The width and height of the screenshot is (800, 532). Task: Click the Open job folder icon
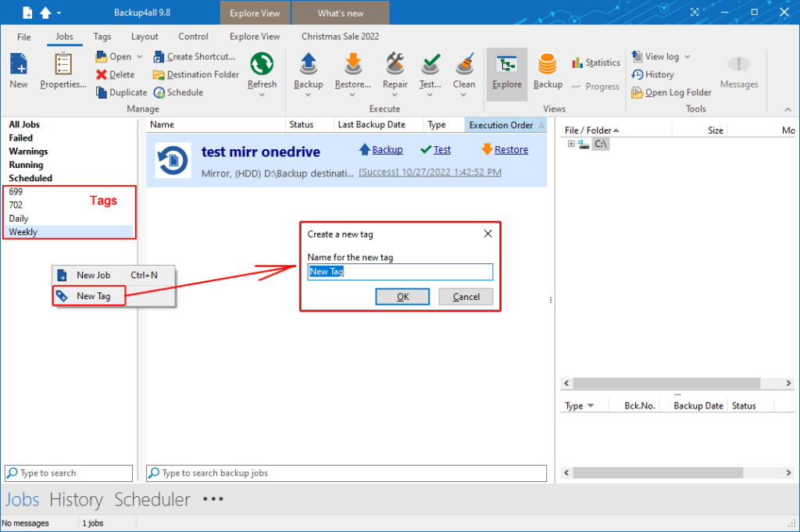pos(101,56)
